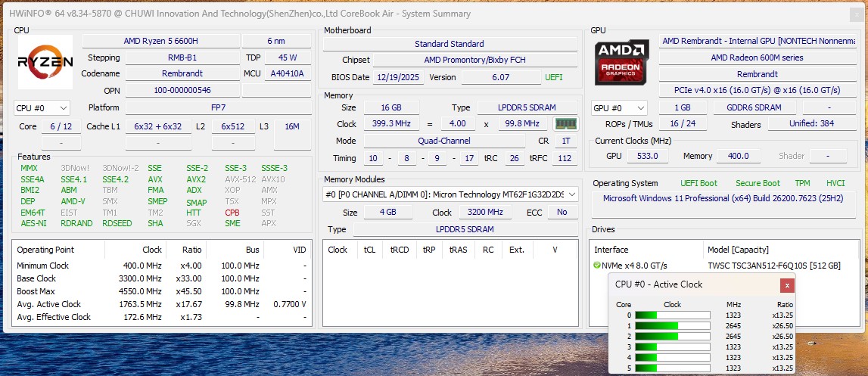
Task: Click the TPM status indicator
Action: [802, 183]
